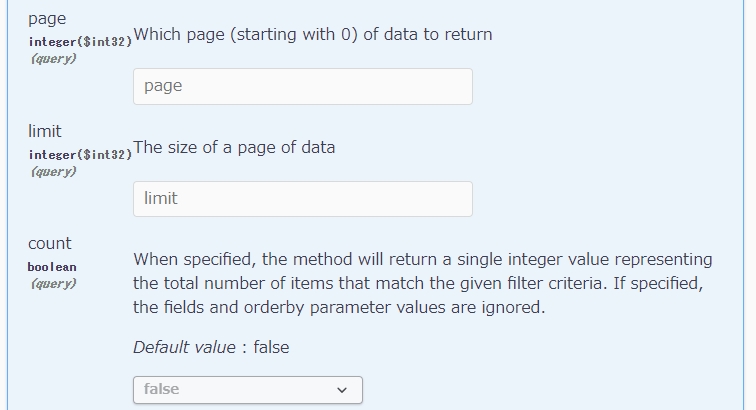Image resolution: width=756 pixels, height=410 pixels.
Task: Click the page number input field
Action: pyautogui.click(x=303, y=86)
